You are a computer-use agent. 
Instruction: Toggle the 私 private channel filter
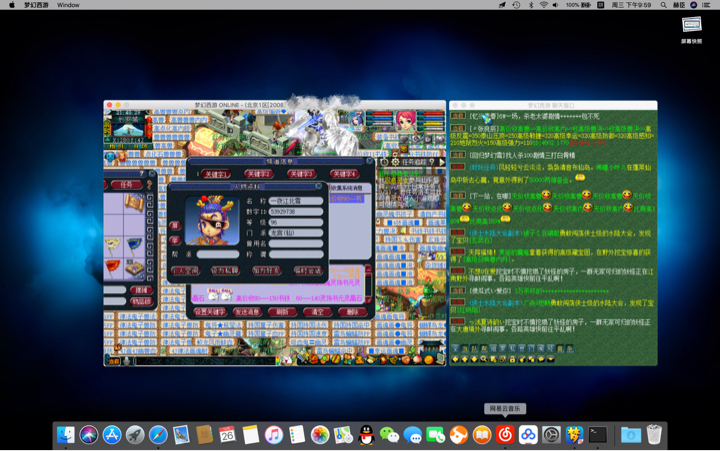tap(512, 349)
